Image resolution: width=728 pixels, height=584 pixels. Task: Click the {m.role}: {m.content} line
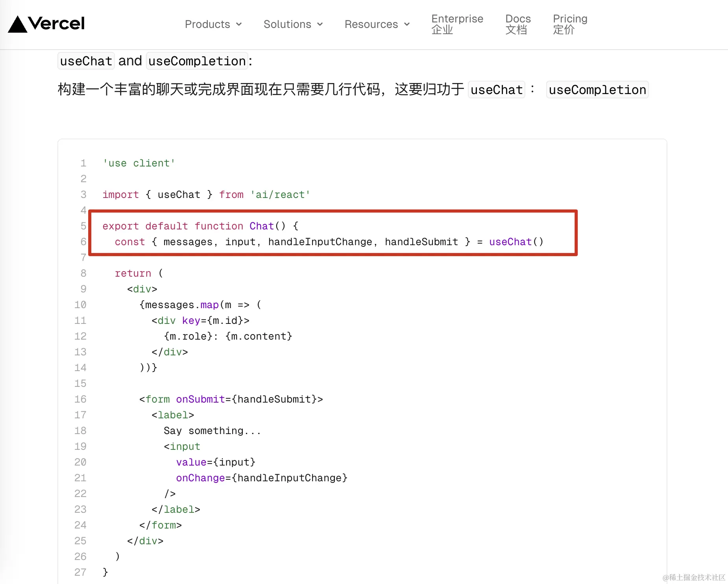pos(228,336)
